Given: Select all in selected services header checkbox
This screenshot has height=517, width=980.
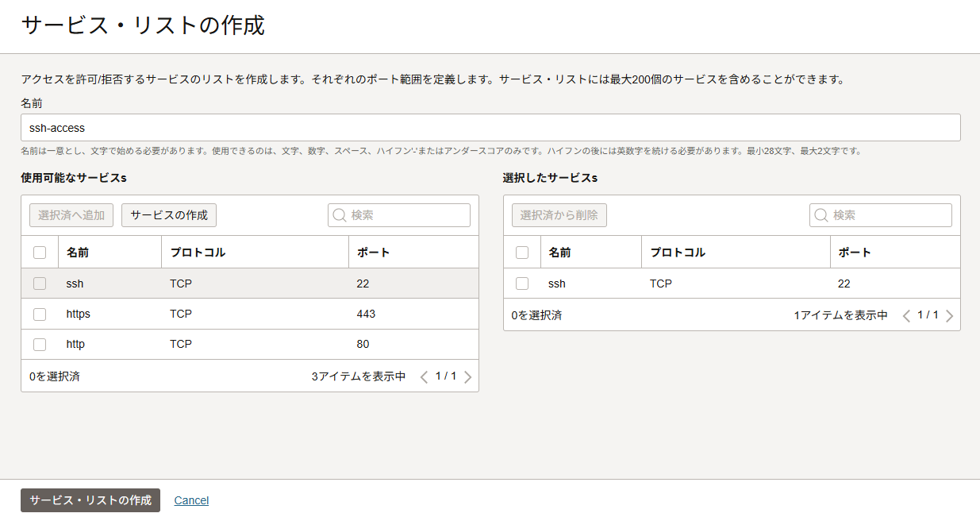Looking at the screenshot, I should click(x=522, y=253).
